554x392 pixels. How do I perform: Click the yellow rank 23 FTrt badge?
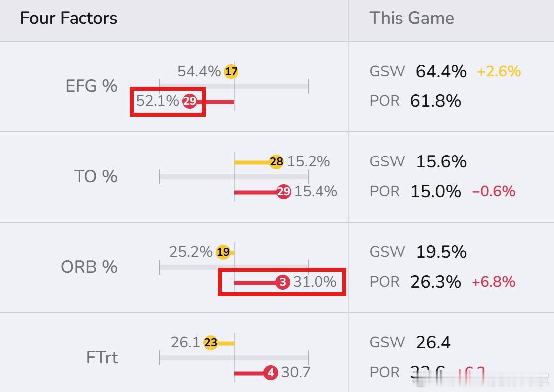pyautogui.click(x=211, y=343)
